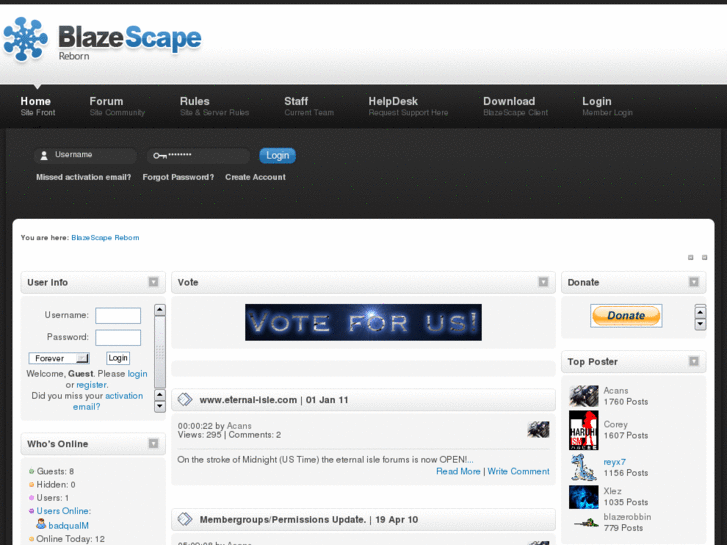Click Login button in User Info panel
Screen dimensions: 727x545
click(118, 358)
